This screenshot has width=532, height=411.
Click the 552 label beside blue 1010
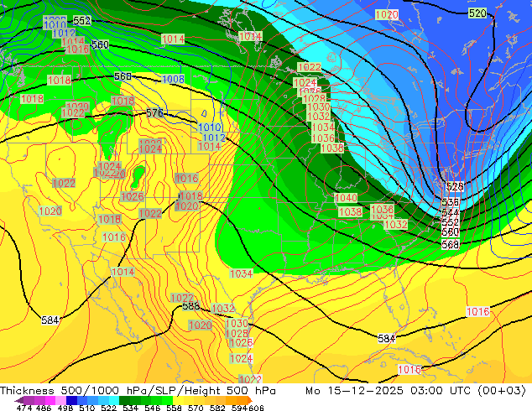tap(82, 21)
